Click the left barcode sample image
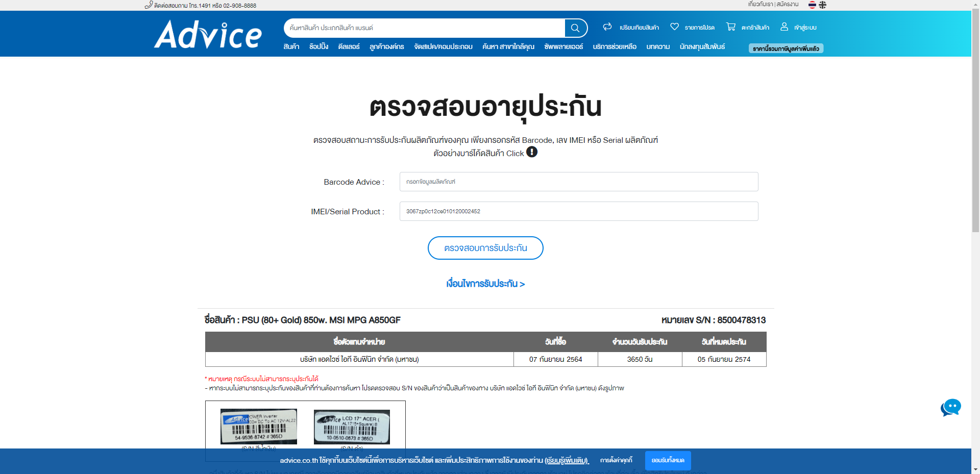 259,427
